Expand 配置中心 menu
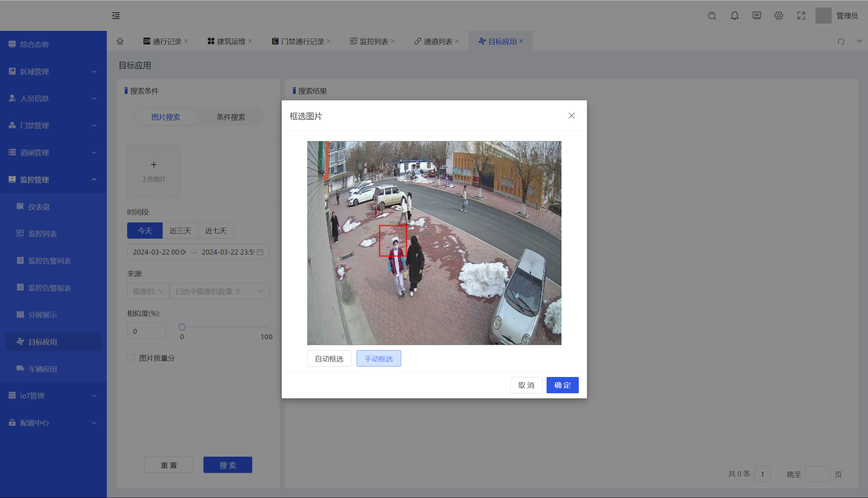868x498 pixels. pos(53,423)
